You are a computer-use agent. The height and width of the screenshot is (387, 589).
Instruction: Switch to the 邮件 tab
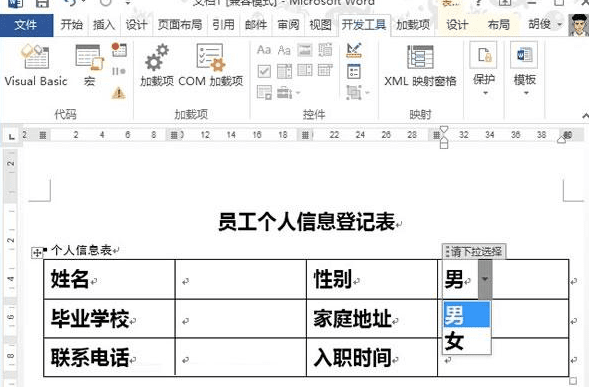(256, 25)
